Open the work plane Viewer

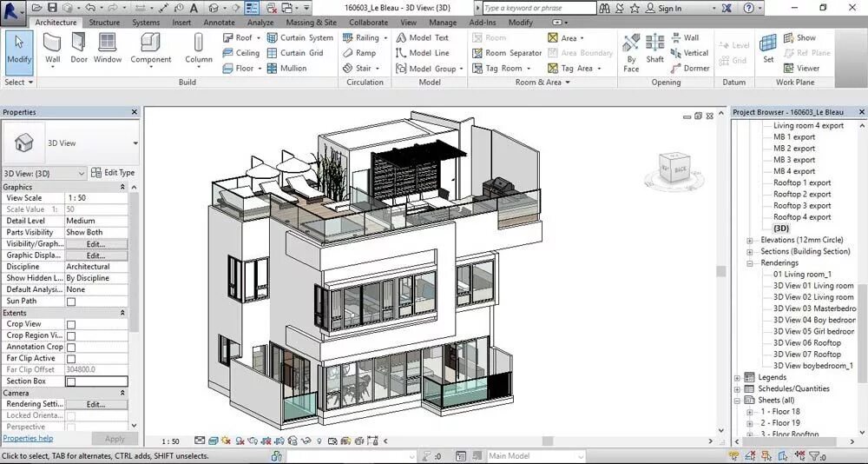click(x=801, y=68)
